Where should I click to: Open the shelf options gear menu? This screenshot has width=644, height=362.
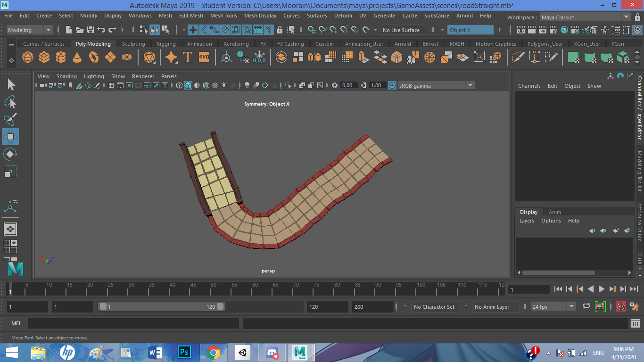(x=11, y=61)
